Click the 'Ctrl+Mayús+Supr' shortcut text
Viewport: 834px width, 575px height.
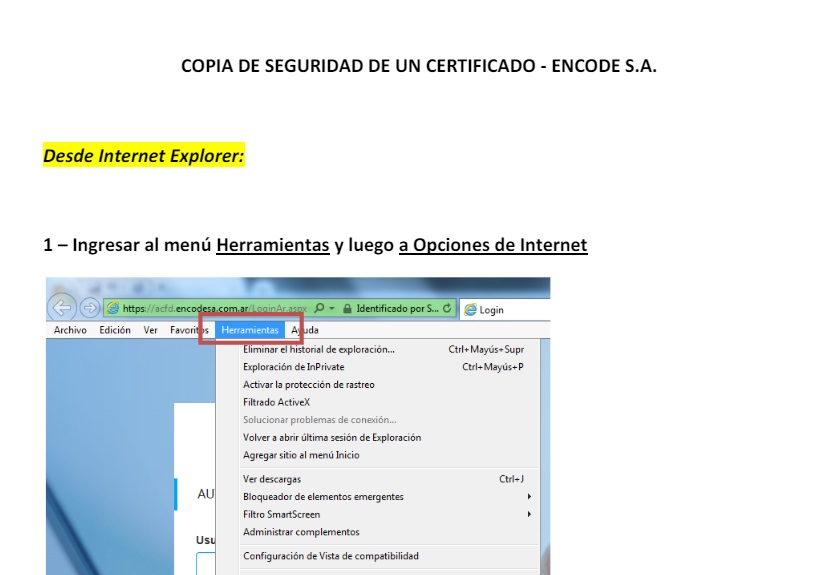point(486,349)
